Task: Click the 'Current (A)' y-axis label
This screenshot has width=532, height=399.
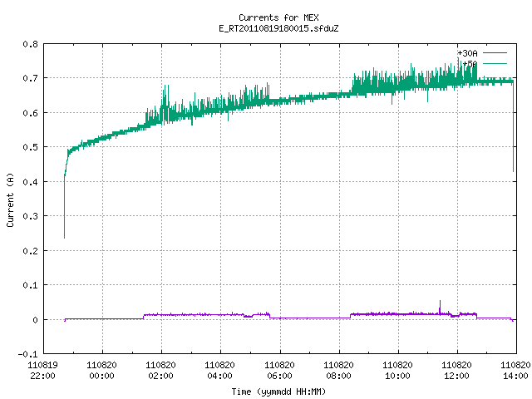Action: point(10,199)
